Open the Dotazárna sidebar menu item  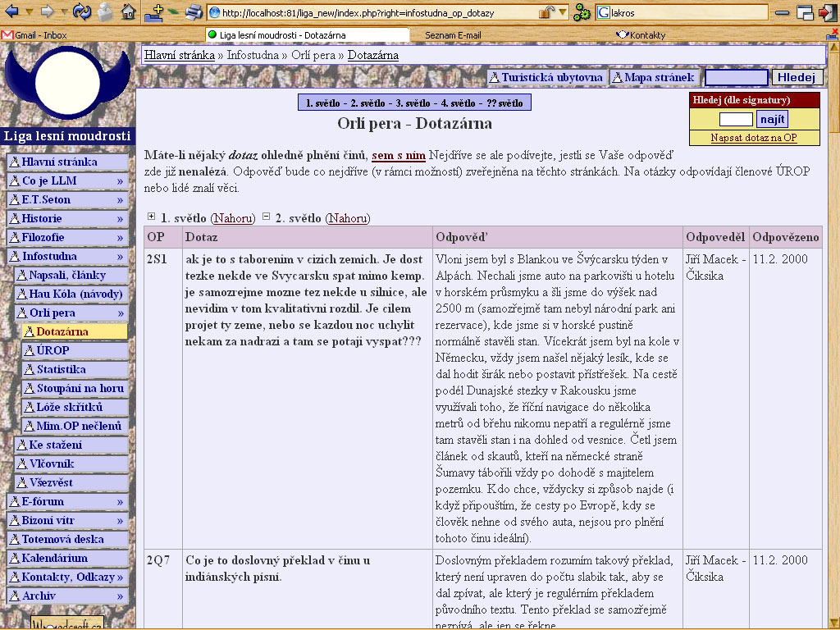click(x=75, y=331)
